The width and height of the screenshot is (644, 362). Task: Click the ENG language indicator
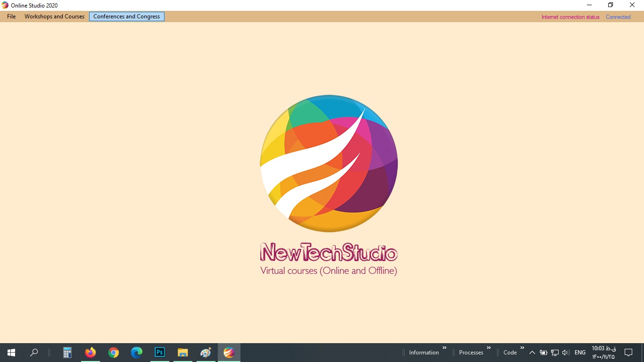point(580,353)
